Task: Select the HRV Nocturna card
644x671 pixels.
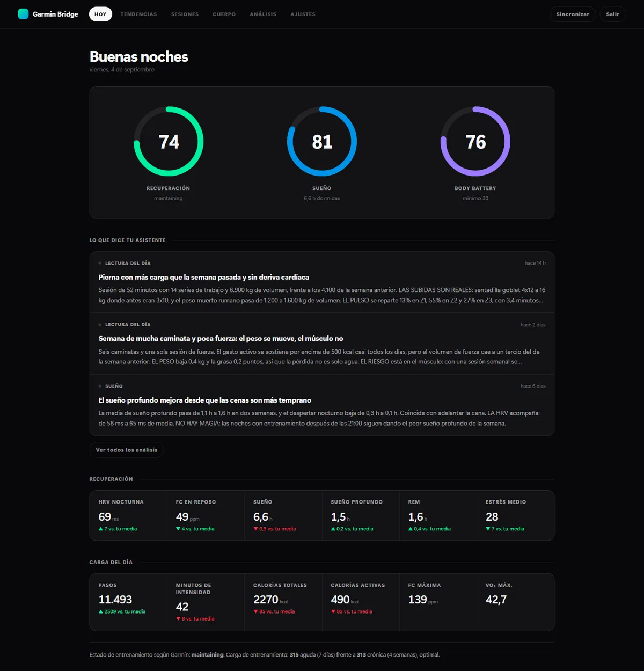Action: 128,515
